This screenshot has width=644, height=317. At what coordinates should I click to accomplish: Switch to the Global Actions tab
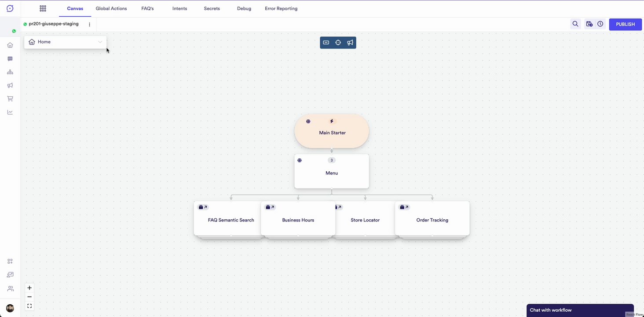pyautogui.click(x=111, y=8)
